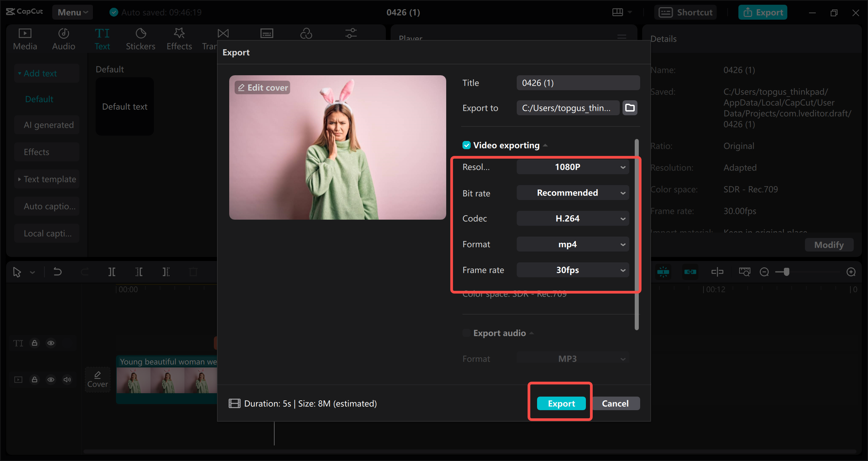The image size is (868, 461).
Task: Click the Title input field
Action: (578, 83)
